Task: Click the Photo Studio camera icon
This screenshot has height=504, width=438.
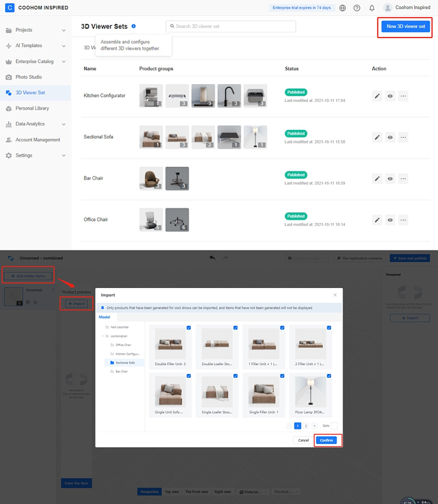Action: 9,77
